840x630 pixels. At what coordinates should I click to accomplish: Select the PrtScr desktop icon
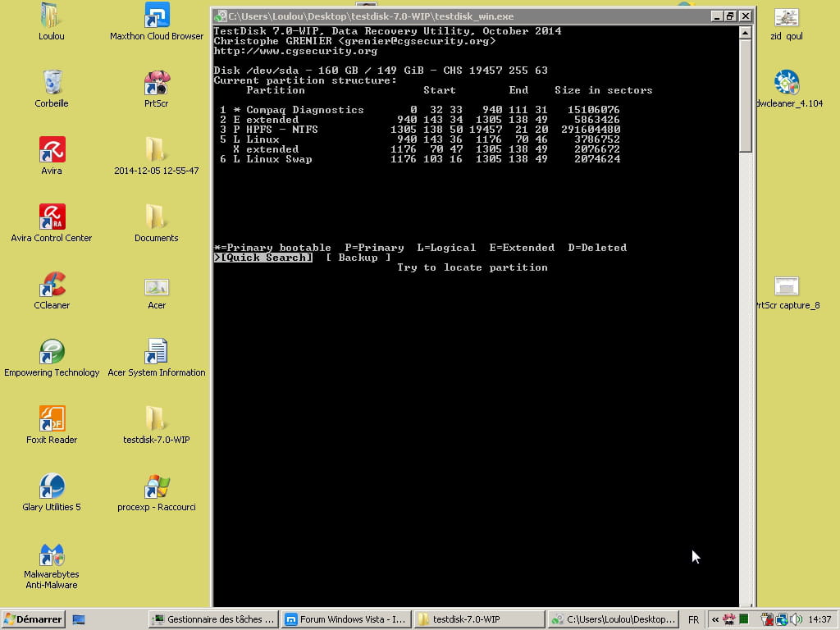point(157,89)
